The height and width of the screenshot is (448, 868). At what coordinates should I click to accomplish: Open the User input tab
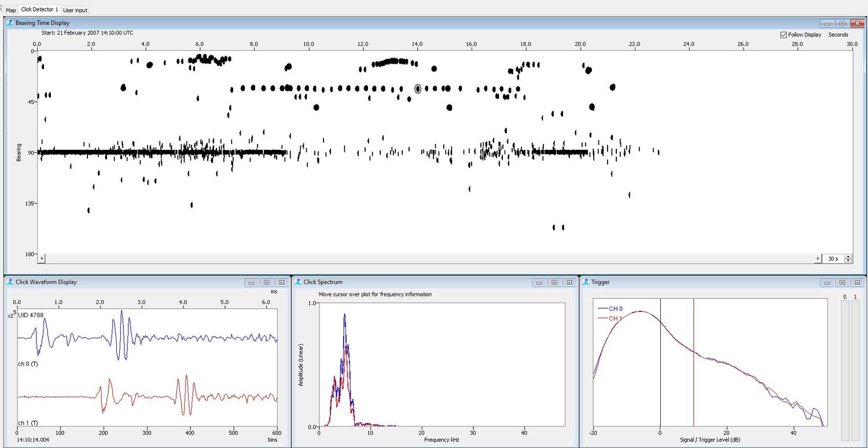pyautogui.click(x=75, y=10)
